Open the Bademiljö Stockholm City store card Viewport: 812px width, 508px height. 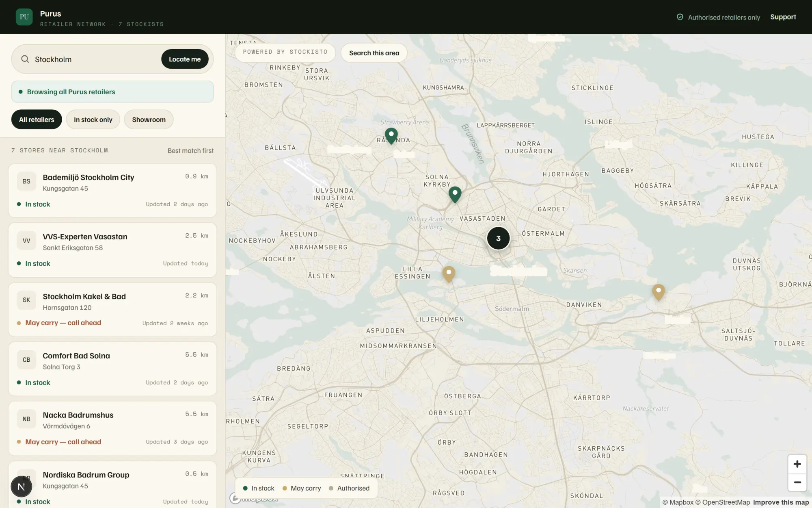coord(112,191)
